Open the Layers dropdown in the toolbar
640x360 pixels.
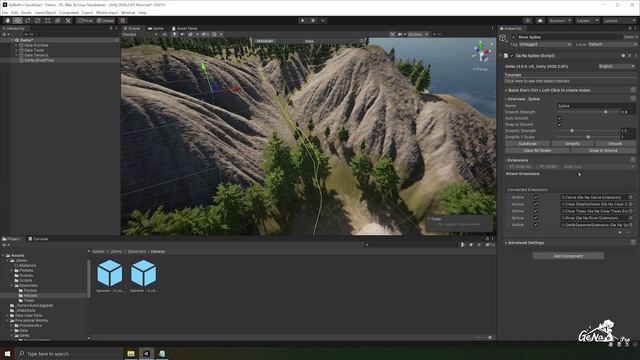point(587,20)
